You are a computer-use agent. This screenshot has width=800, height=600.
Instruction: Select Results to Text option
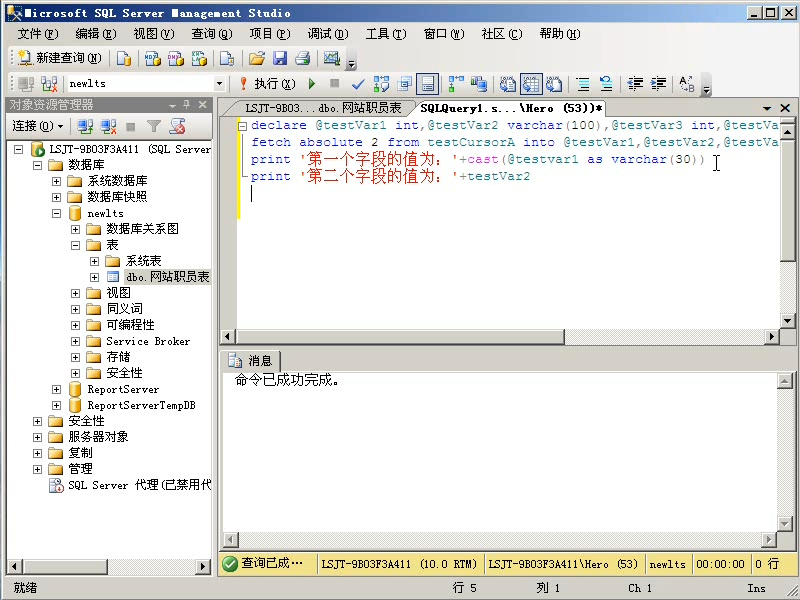pyautogui.click(x=508, y=84)
